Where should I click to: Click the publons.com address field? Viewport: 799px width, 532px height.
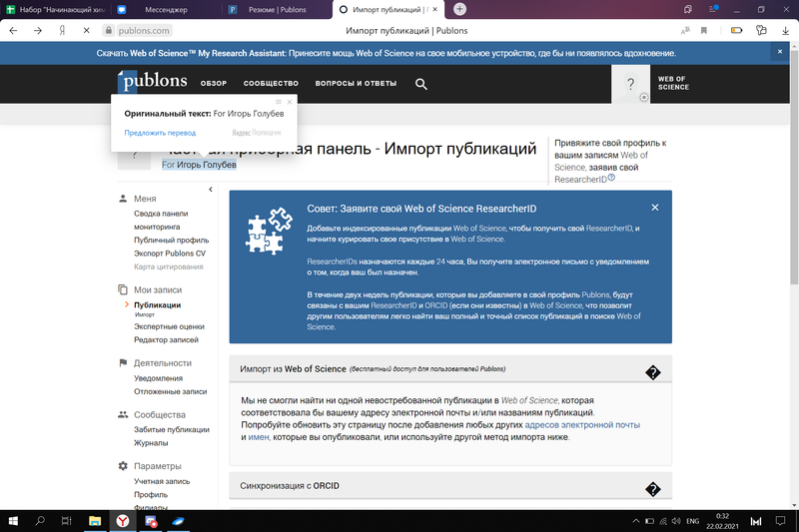[x=143, y=31]
